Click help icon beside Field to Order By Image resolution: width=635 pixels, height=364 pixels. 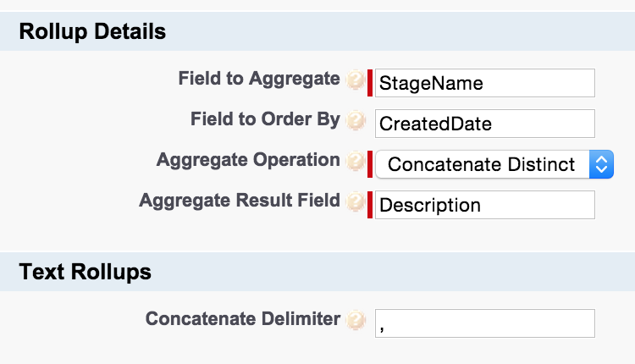(356, 120)
